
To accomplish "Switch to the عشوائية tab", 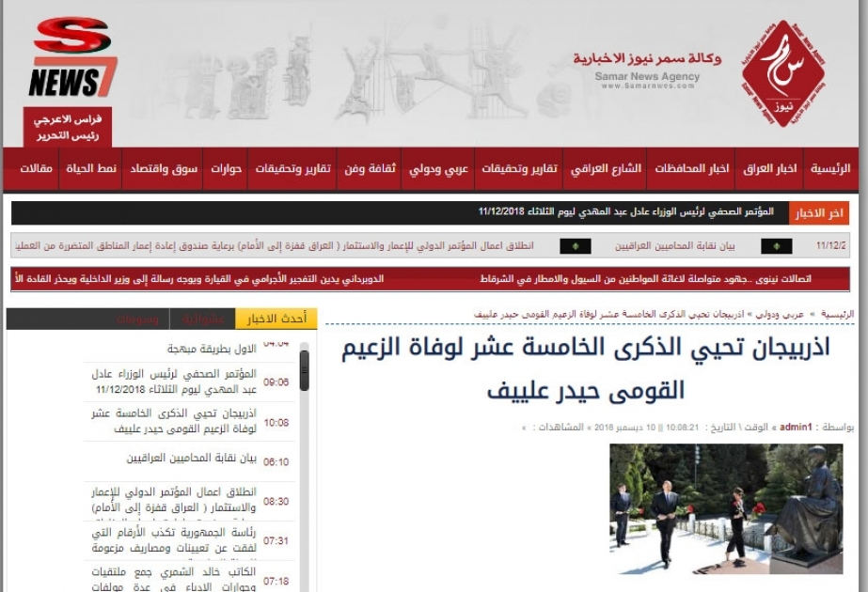I will click(x=203, y=319).
